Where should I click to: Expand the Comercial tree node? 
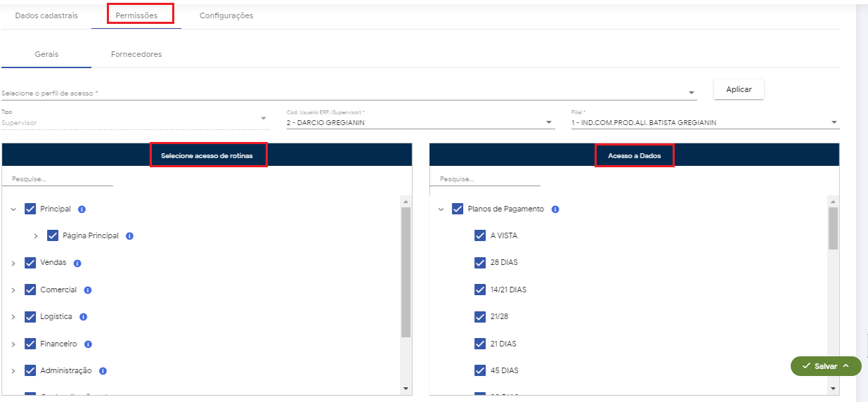13,290
